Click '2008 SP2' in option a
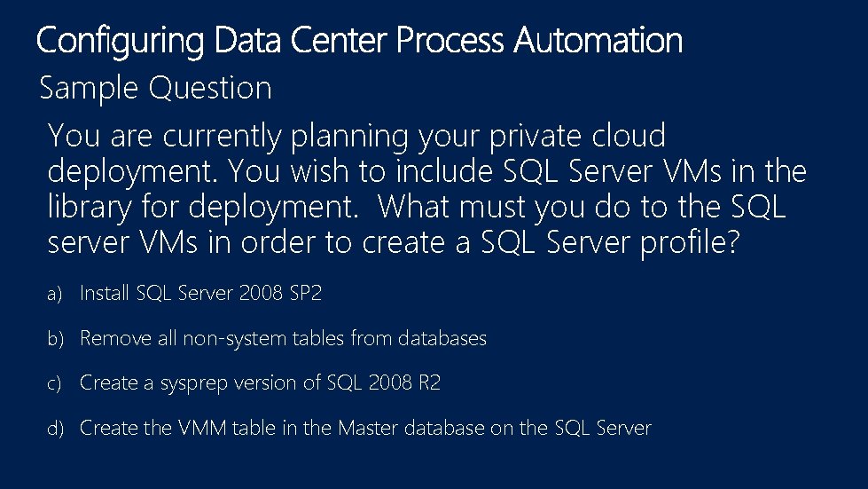The height and width of the screenshot is (489, 868). pos(280,294)
